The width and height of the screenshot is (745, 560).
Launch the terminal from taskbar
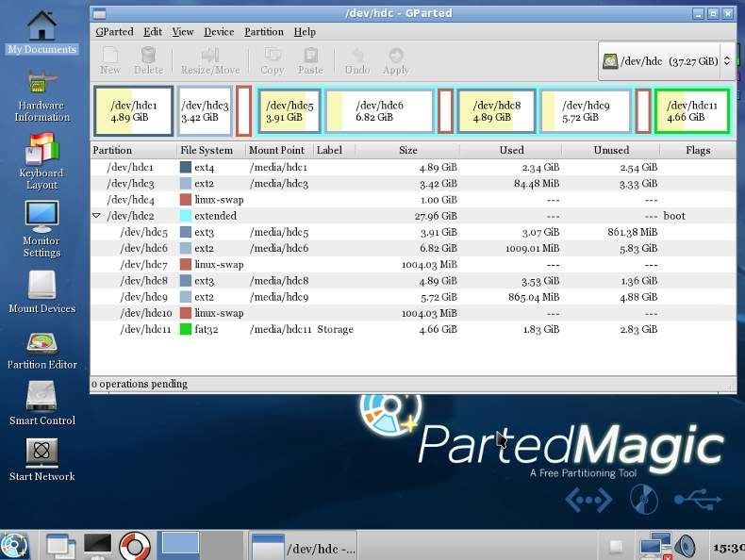[97, 544]
